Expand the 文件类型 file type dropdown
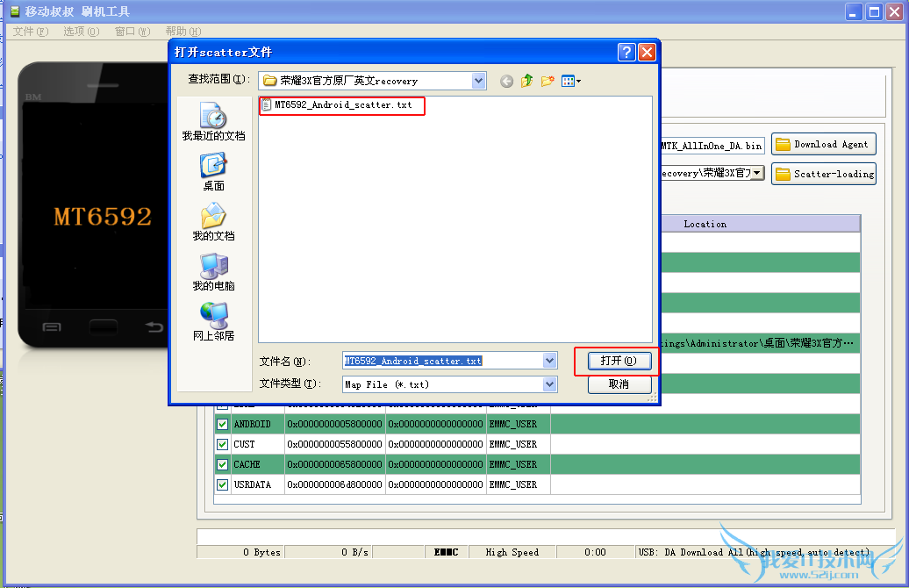The width and height of the screenshot is (909, 588). 549,384
